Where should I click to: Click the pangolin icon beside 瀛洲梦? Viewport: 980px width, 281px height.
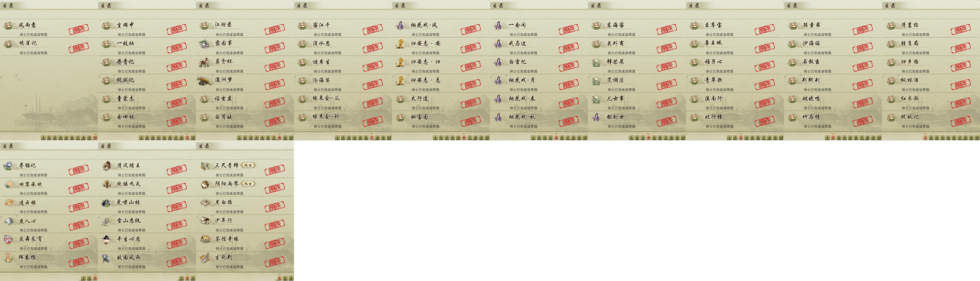point(205,80)
